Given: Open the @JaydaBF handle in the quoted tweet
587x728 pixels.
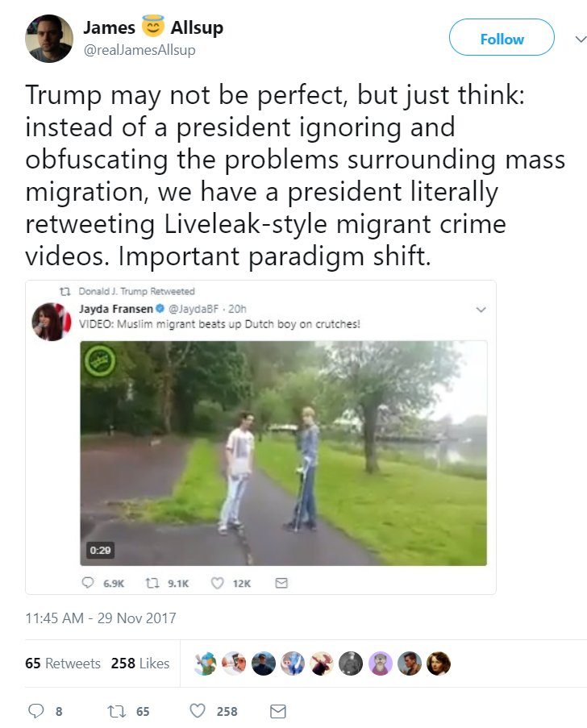Looking at the screenshot, I should click(194, 309).
